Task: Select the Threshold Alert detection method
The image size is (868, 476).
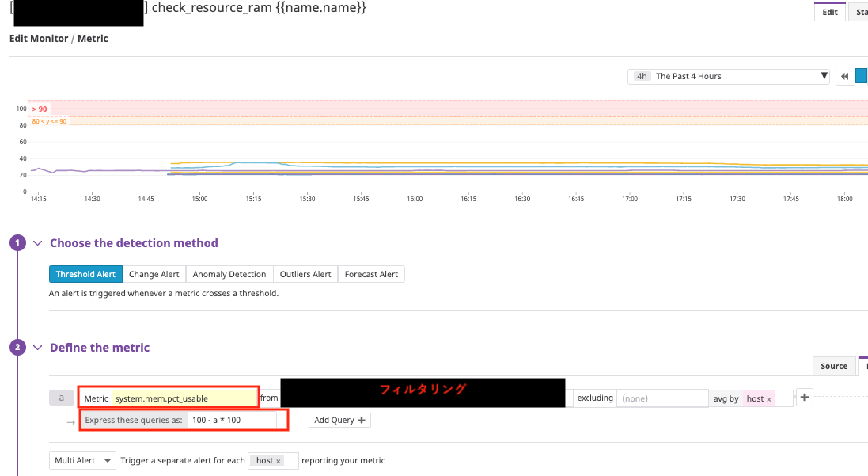Action: point(85,274)
